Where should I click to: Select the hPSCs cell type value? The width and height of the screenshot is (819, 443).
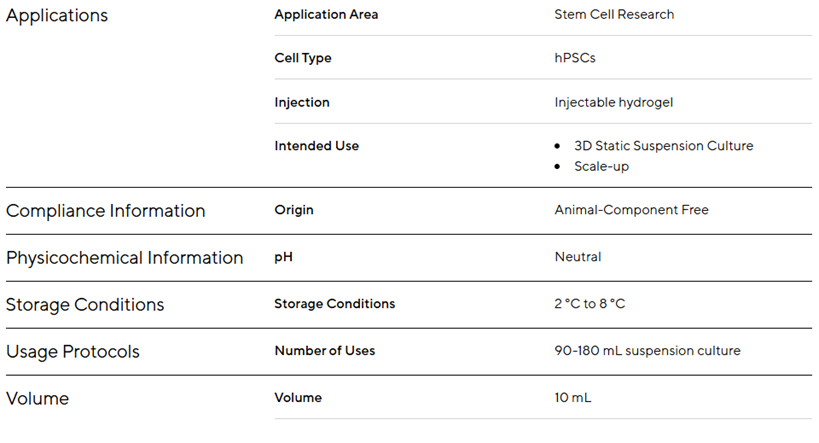575,58
